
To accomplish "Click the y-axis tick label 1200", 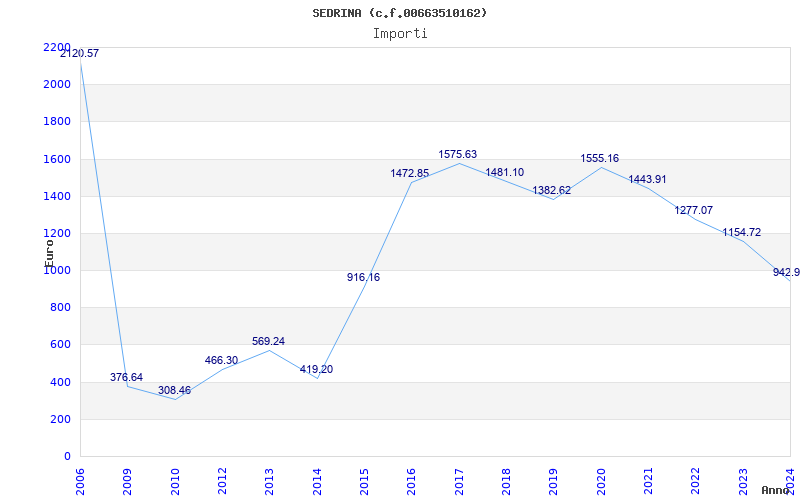I will pyautogui.click(x=57, y=233).
